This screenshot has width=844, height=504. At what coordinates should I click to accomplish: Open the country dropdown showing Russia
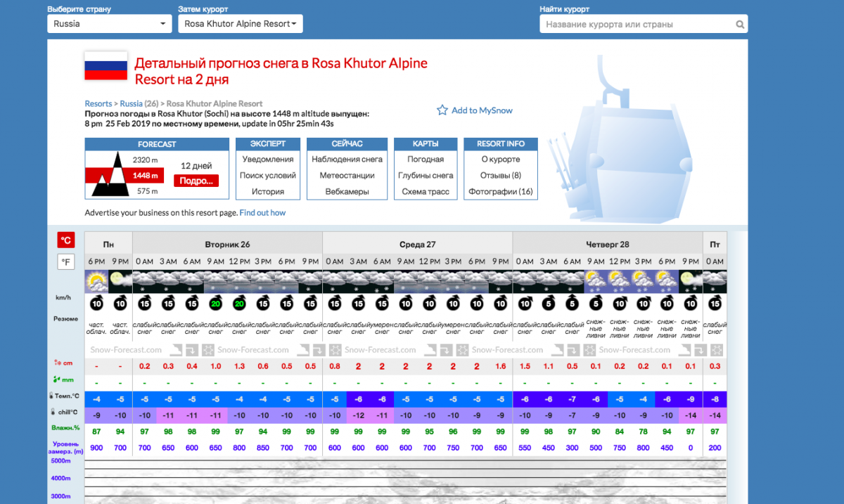(110, 24)
